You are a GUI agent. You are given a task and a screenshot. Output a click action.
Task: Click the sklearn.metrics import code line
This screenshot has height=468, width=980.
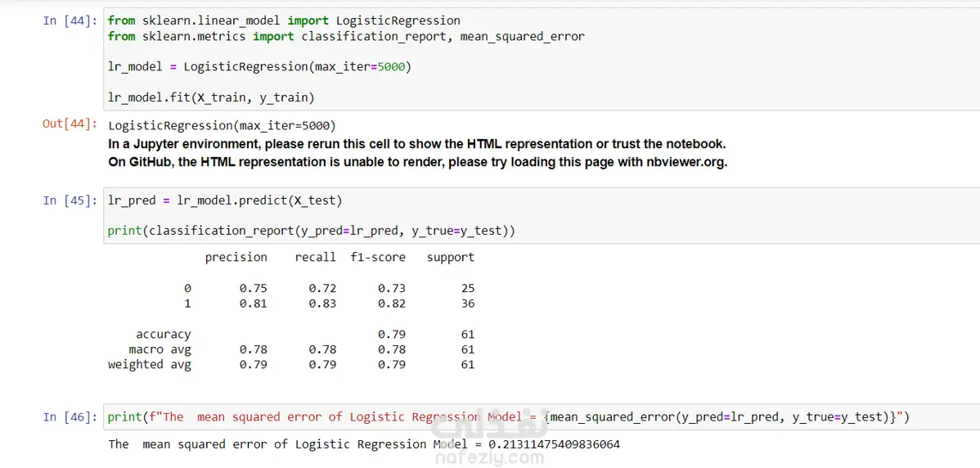(x=346, y=36)
